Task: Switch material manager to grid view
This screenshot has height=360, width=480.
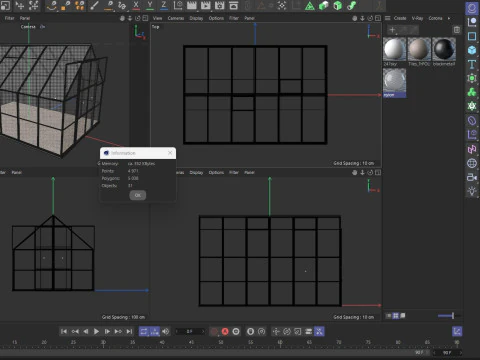Action: (x=396, y=315)
